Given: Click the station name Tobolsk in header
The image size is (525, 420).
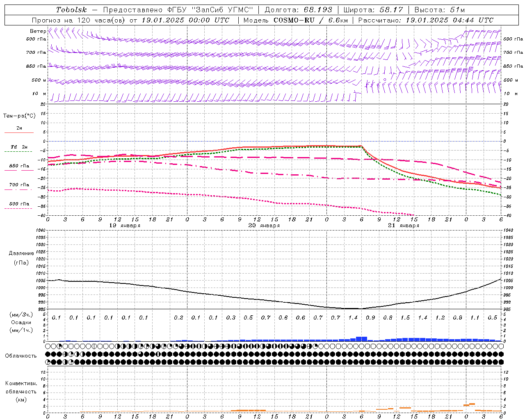Looking at the screenshot, I should point(71,10).
